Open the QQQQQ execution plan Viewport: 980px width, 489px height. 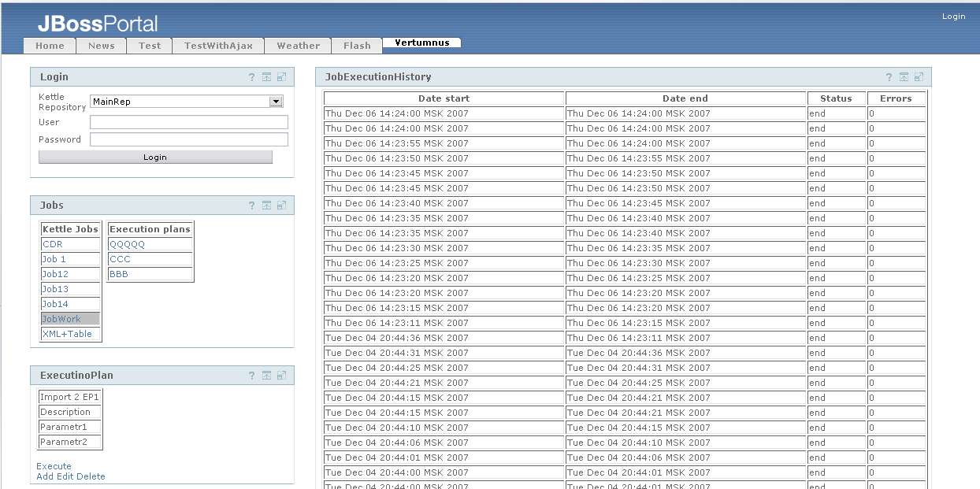127,244
